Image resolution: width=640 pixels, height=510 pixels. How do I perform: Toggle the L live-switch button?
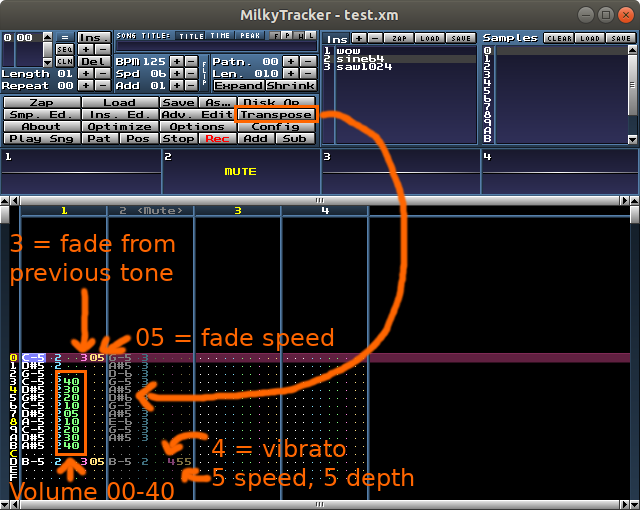coord(311,36)
